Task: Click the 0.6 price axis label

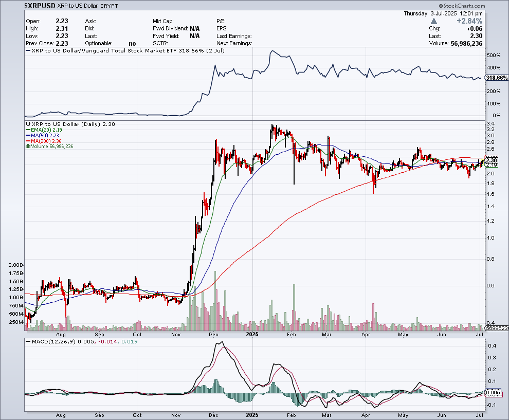Action: [490, 286]
